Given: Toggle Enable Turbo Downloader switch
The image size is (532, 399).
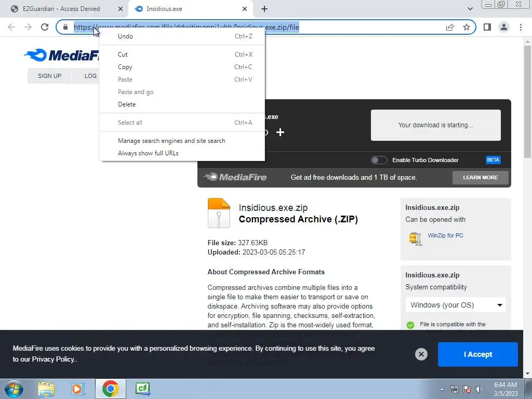Looking at the screenshot, I should 379,160.
